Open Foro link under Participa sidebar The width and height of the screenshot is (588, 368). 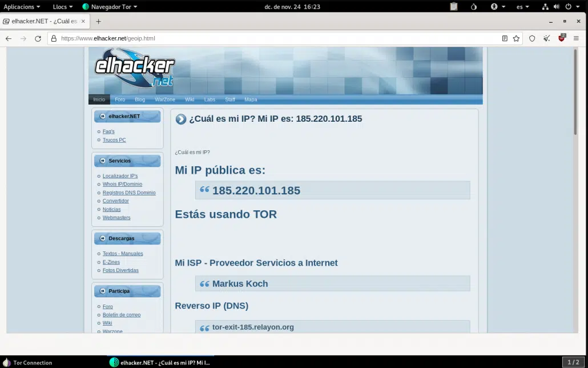pos(108,307)
